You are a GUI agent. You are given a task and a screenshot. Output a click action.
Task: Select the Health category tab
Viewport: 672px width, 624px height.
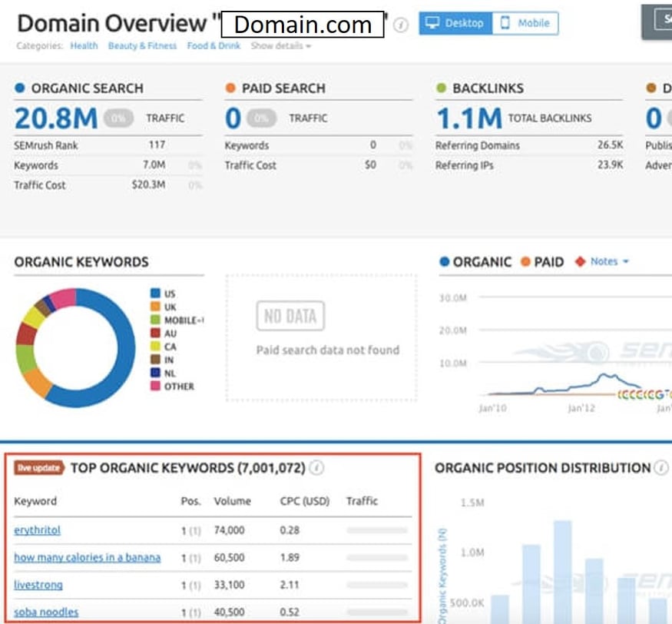84,46
